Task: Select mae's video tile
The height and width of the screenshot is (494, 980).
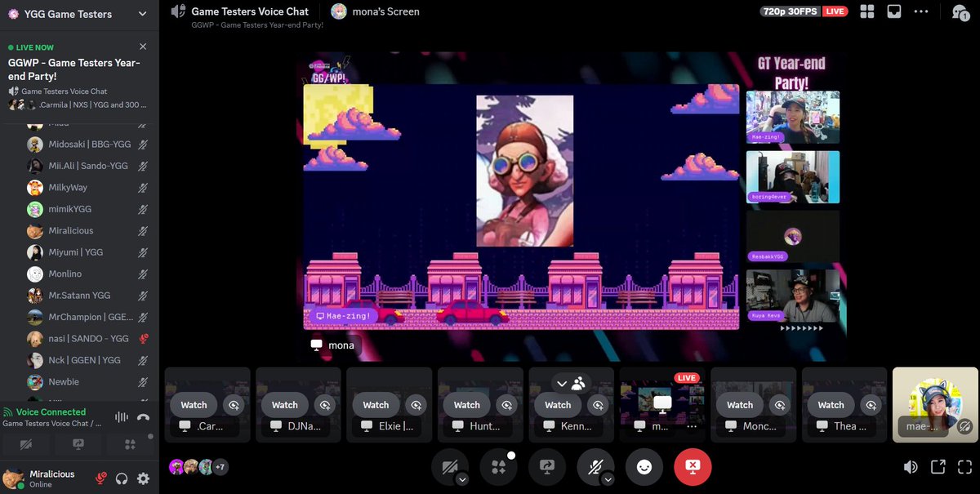Action: click(935, 405)
